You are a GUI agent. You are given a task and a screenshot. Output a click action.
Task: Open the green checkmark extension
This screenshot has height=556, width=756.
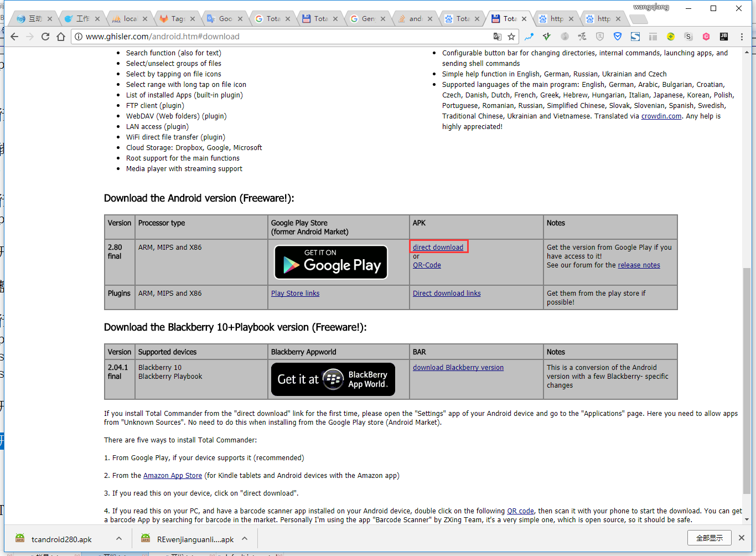(547, 37)
